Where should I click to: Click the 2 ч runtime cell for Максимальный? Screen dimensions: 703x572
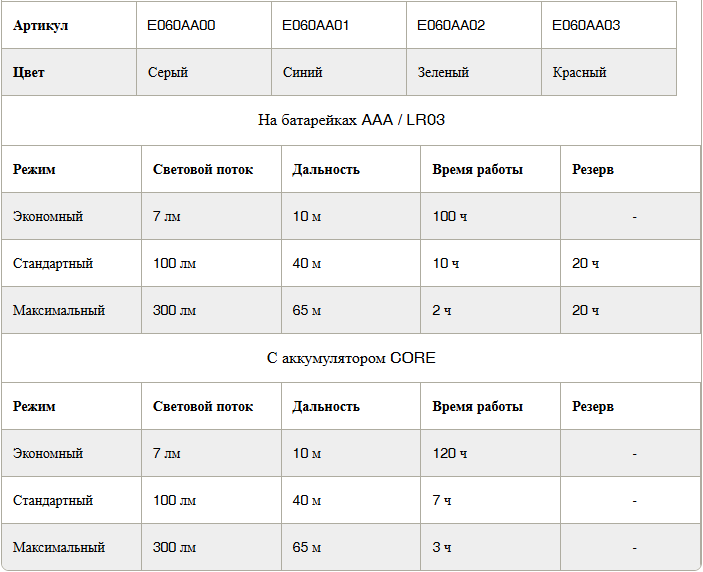pos(490,310)
